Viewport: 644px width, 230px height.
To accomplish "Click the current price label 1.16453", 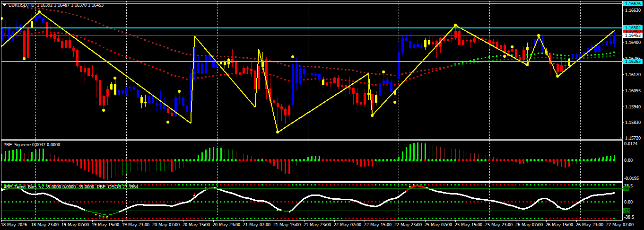I will pyautogui.click(x=633, y=35).
